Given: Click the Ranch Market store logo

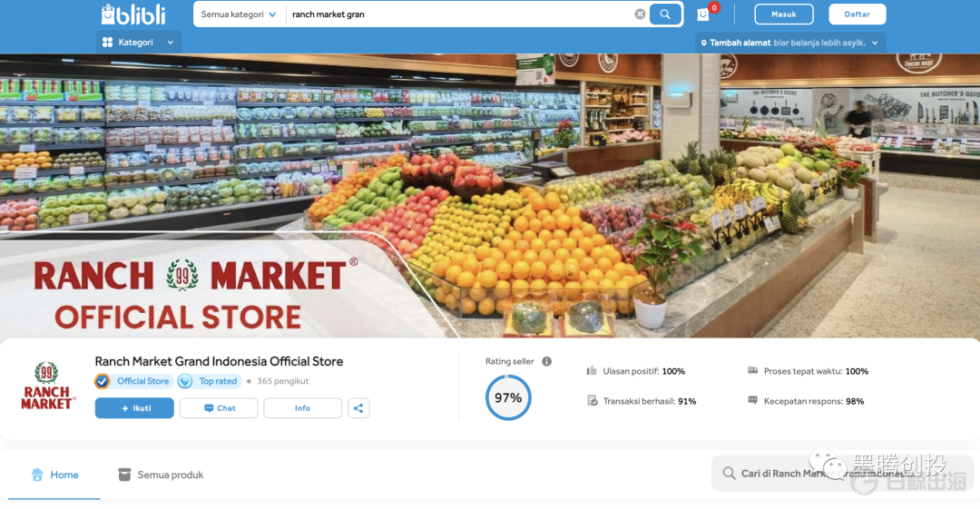Looking at the screenshot, I should [46, 387].
